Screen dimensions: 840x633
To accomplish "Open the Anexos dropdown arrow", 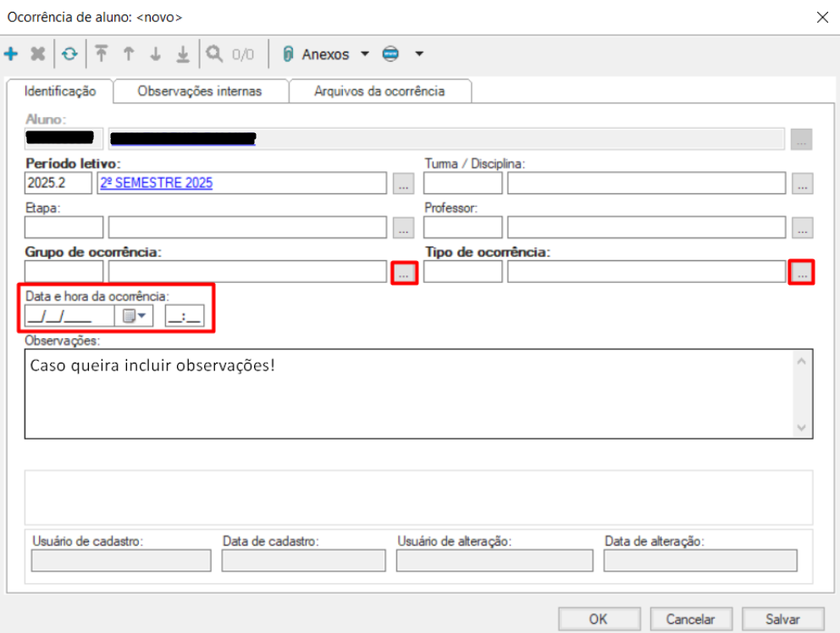I will coord(365,54).
